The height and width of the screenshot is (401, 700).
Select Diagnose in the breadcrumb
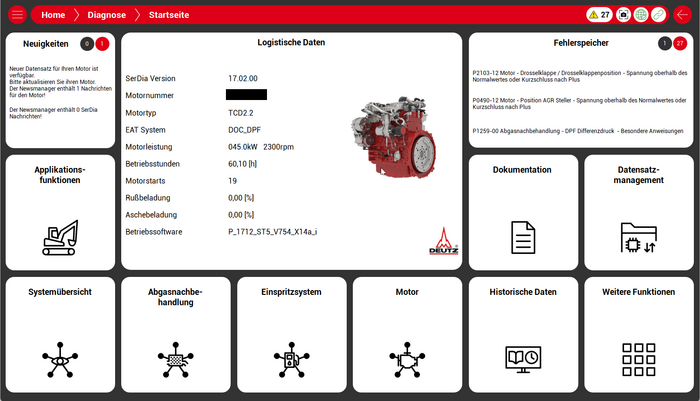107,15
